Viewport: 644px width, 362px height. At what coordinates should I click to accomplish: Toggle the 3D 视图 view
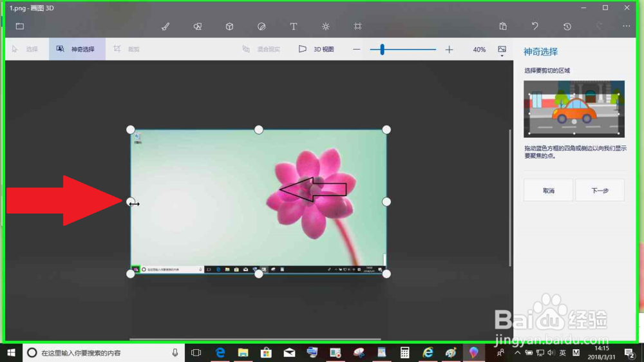pyautogui.click(x=316, y=50)
